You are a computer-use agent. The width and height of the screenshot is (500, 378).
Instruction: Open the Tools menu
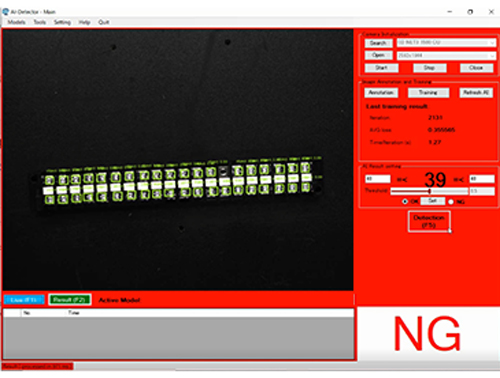click(40, 22)
